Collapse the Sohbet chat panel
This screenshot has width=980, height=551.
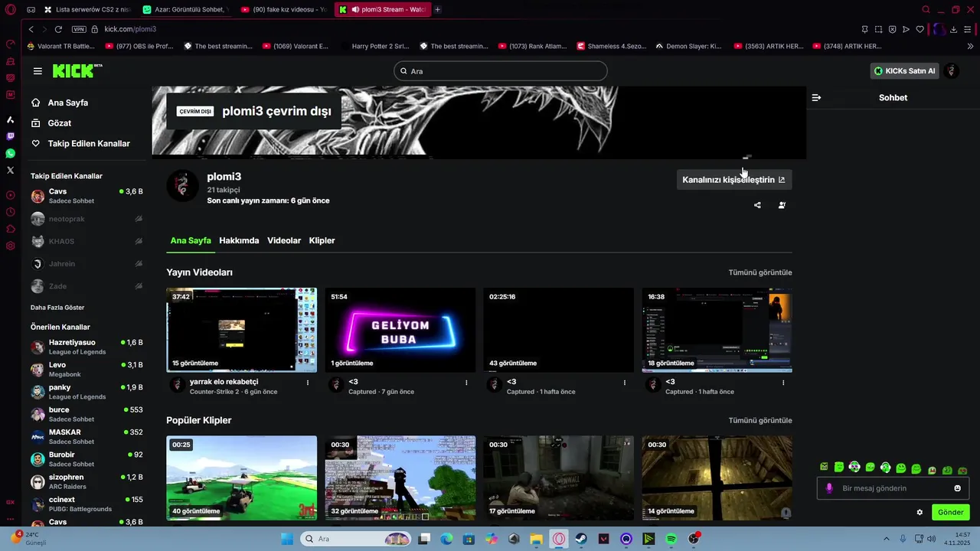point(816,98)
